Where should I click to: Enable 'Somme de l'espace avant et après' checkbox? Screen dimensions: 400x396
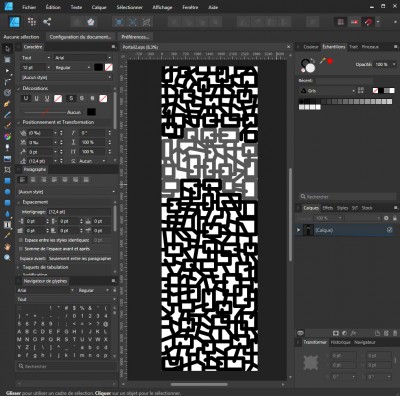21,249
